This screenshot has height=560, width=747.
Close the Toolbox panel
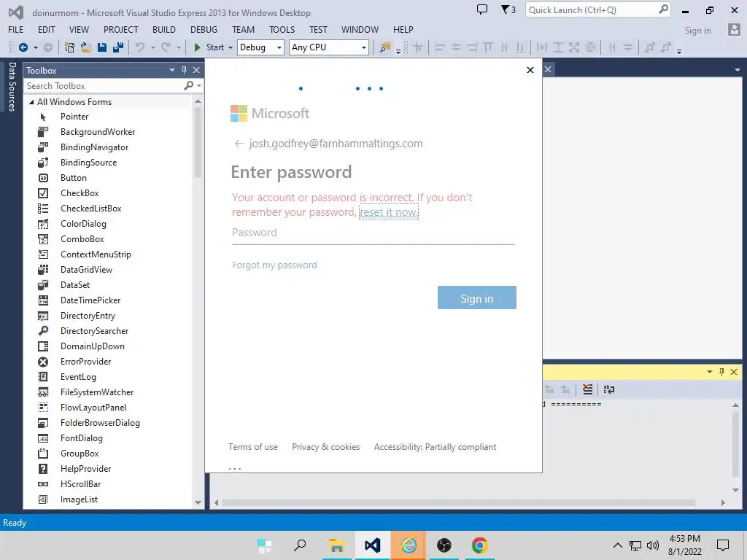[x=196, y=70]
